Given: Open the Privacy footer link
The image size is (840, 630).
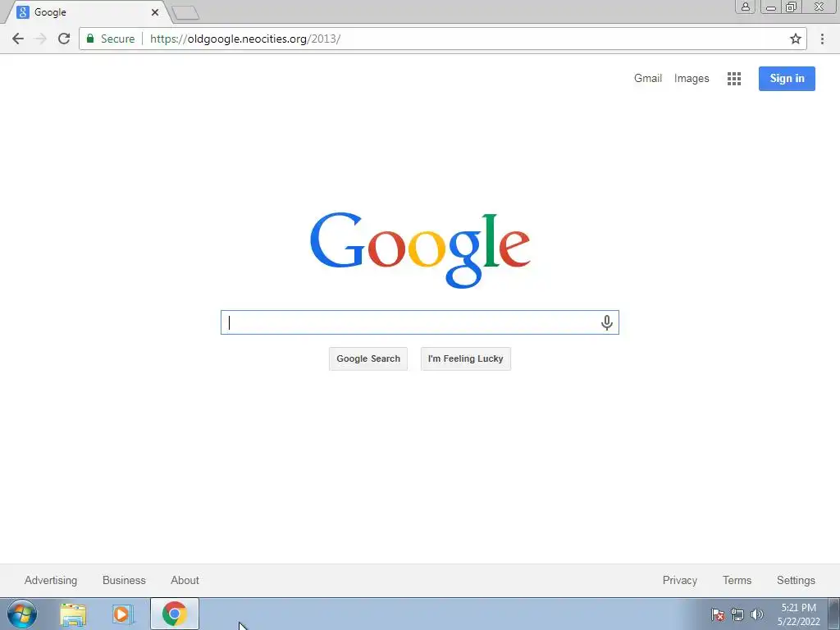Looking at the screenshot, I should (680, 580).
